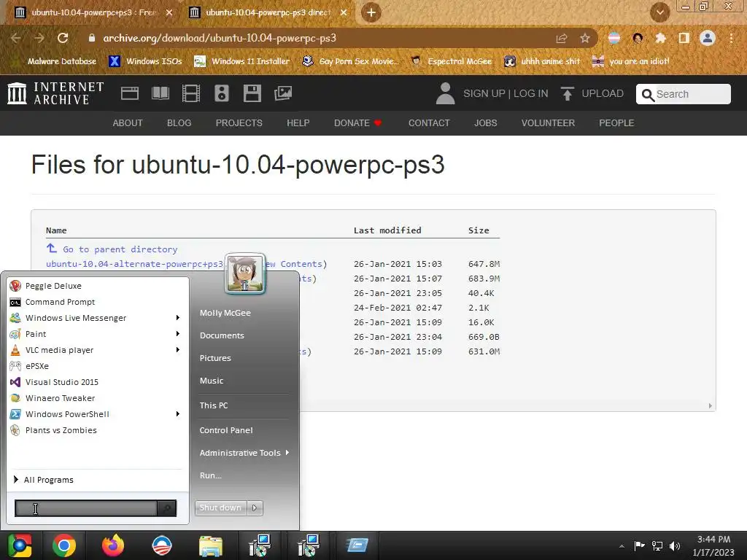747x560 pixels.
Task: Switch to ubuntu-10.04-powerpc+ps3 first tab
Action: point(92,12)
